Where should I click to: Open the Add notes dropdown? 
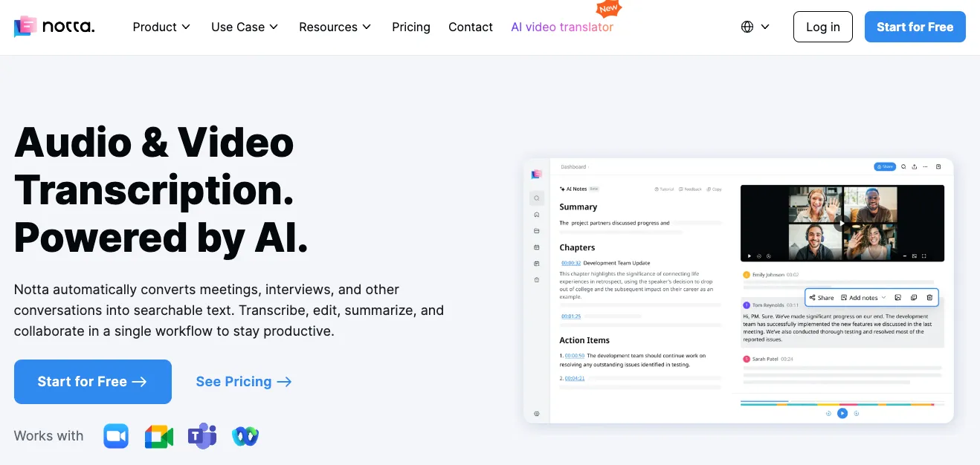[863, 298]
